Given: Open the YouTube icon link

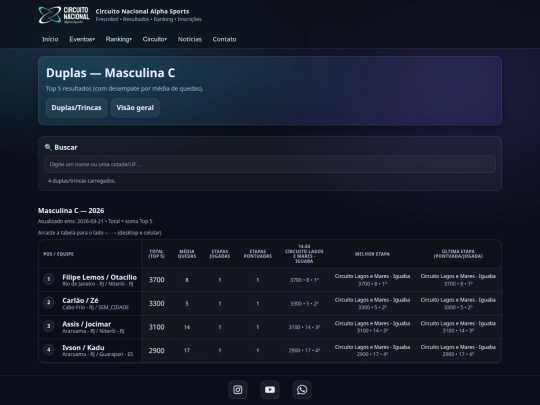Looking at the screenshot, I should 270,390.
